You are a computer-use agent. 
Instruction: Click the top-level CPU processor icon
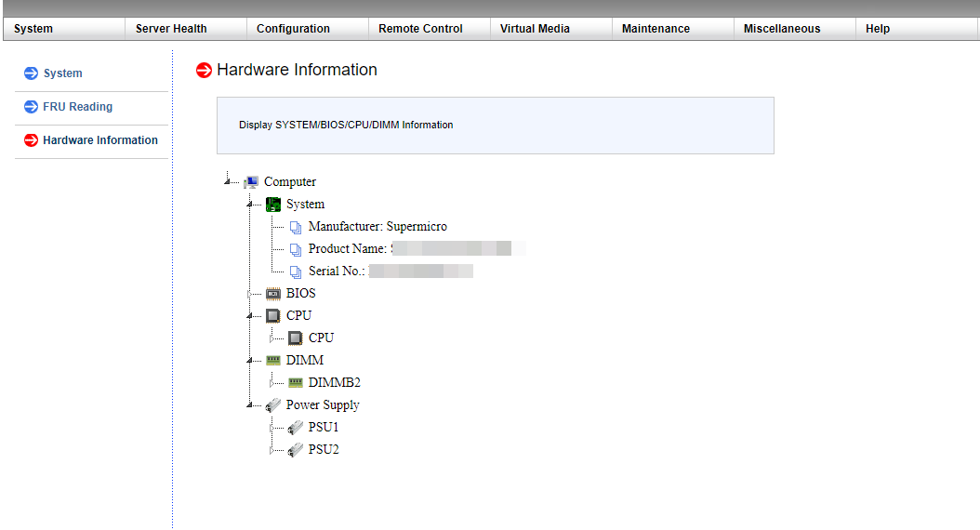tap(273, 316)
